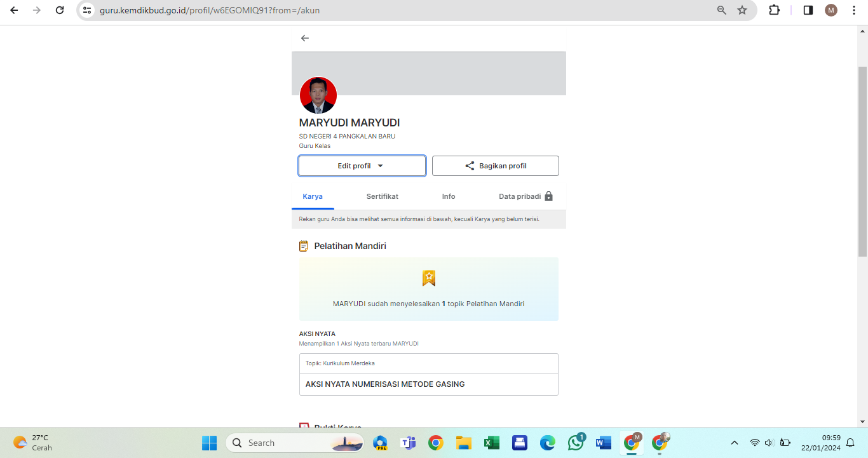The width and height of the screenshot is (868, 458).
Task: Toggle the browser side panel icon
Action: coord(808,10)
